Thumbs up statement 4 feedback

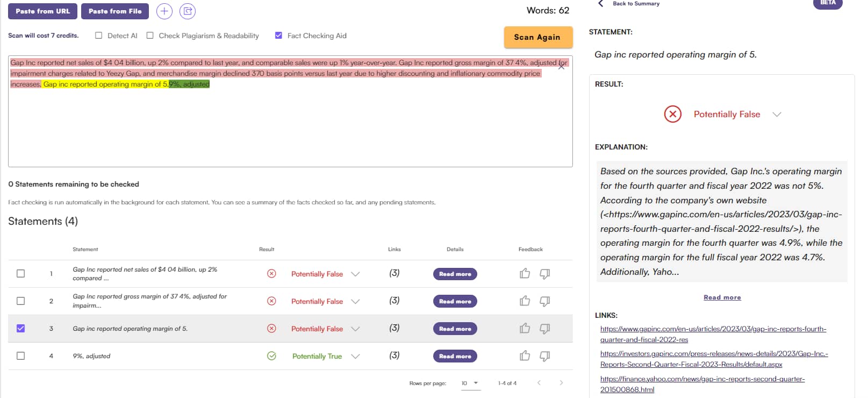tap(525, 356)
